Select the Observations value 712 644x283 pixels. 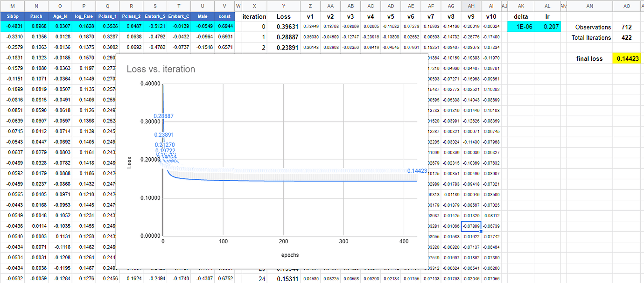click(627, 27)
